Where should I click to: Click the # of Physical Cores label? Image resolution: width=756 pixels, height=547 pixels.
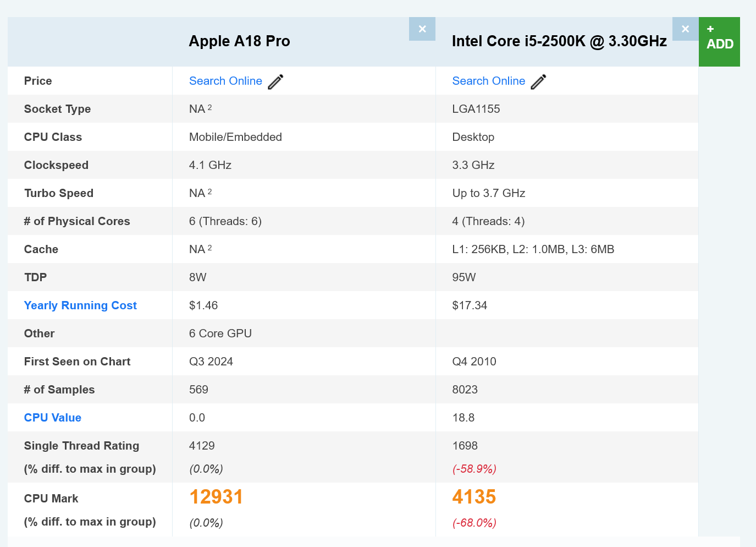tap(77, 221)
